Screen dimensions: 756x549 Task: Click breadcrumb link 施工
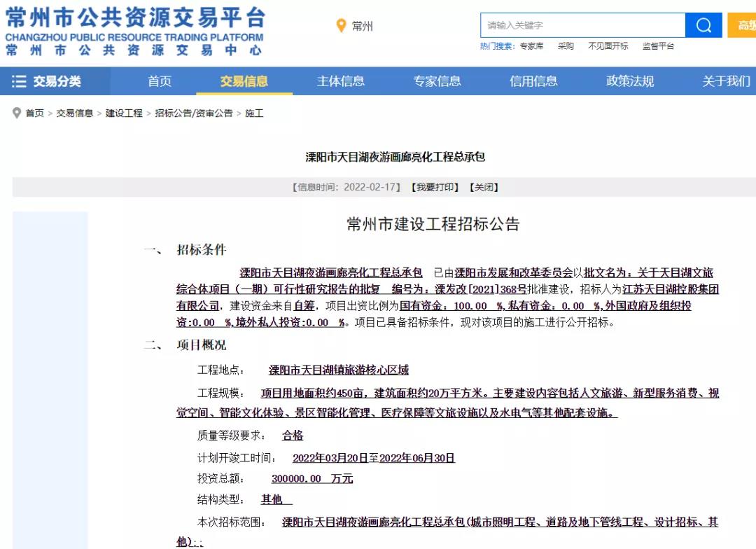(254, 113)
